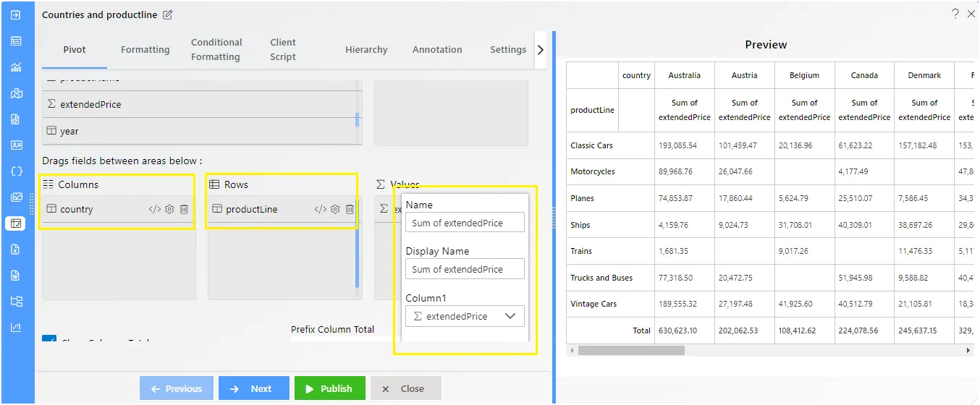The height and width of the screenshot is (405, 980).
Task: Open gear settings for productLine field
Action: [x=335, y=209]
